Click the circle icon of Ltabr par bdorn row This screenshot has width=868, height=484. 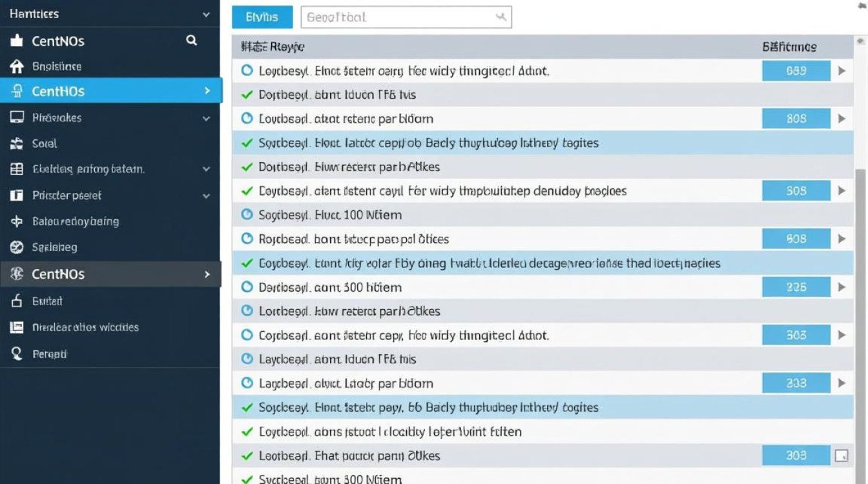(247, 383)
